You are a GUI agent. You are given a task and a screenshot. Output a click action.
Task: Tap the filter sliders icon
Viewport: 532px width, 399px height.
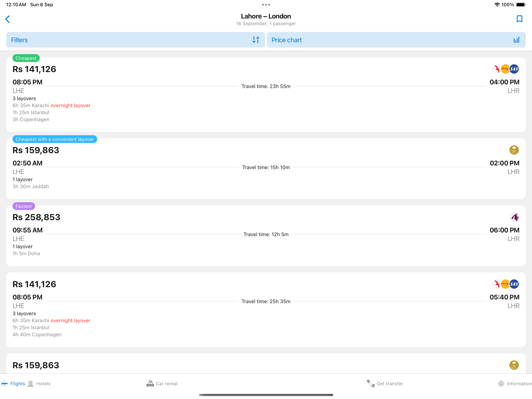[256, 40]
